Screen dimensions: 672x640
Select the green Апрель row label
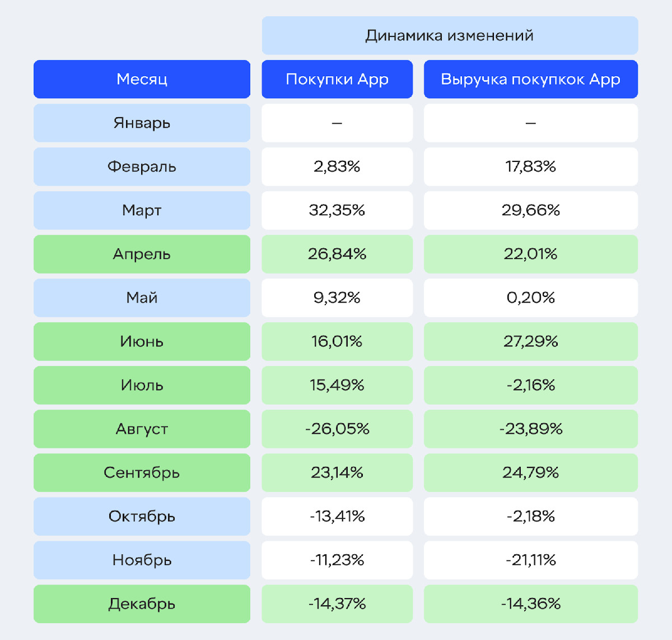click(142, 254)
